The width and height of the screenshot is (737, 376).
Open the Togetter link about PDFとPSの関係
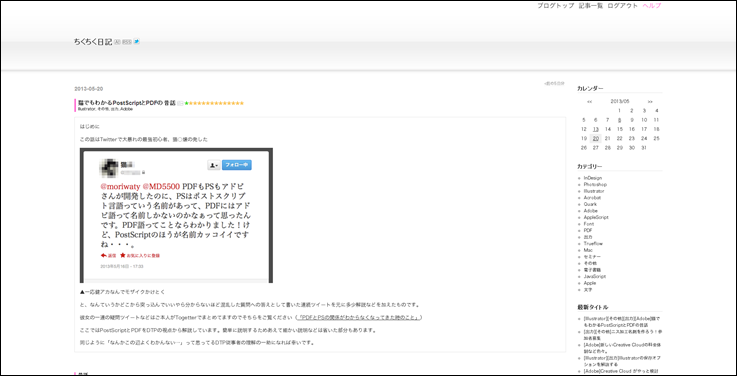coord(360,318)
